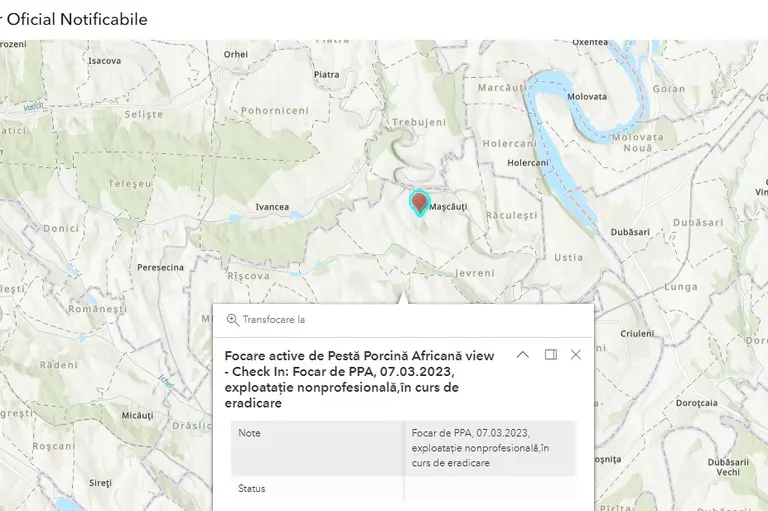Click the Goian label on map
Image resolution: width=768 pixels, height=511 pixels.
669,89
